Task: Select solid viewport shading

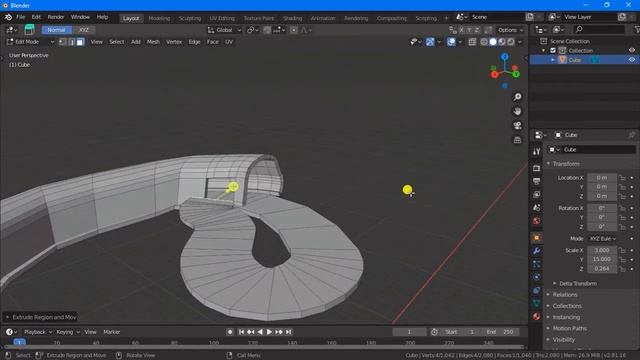Action: point(493,42)
